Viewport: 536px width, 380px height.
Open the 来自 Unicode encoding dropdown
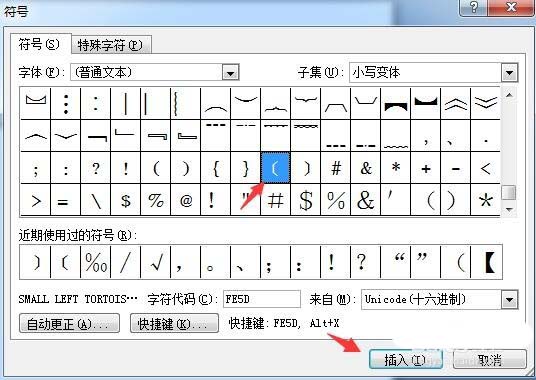[x=509, y=300]
